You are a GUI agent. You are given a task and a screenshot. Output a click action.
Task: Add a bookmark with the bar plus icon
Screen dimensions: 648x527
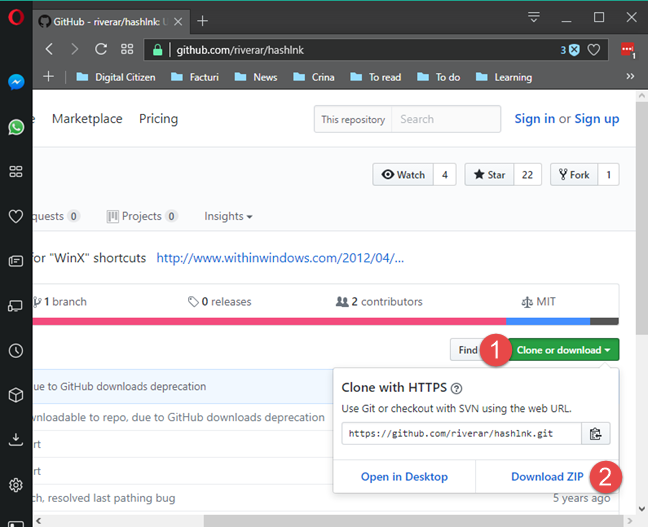pos(48,76)
